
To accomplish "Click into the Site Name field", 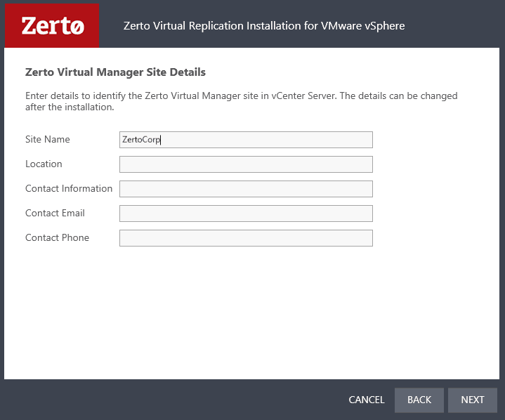I will coord(246,140).
